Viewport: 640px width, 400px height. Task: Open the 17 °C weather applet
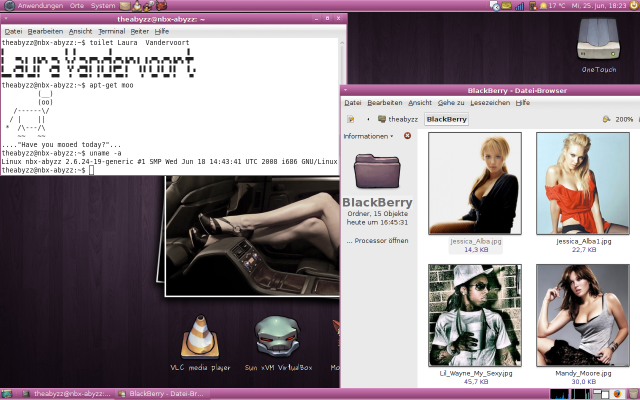(x=553, y=6)
